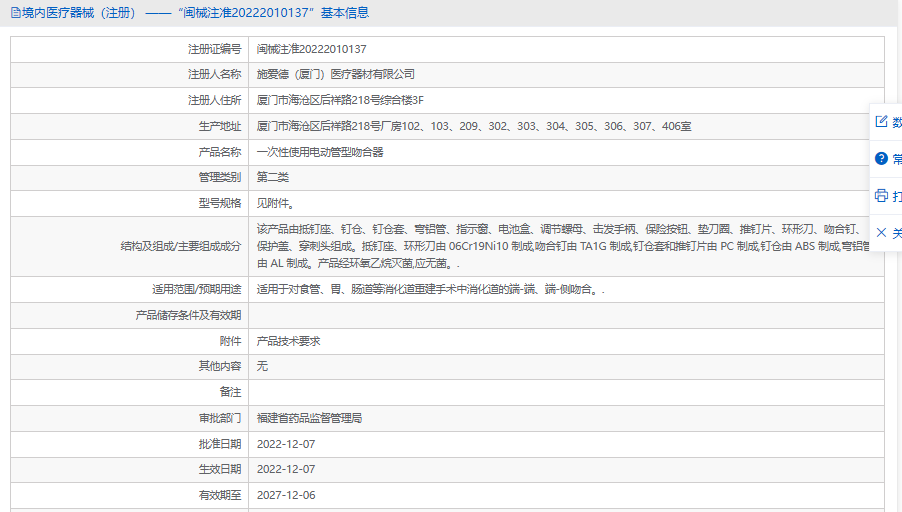Open the help question mark icon
The height and width of the screenshot is (512, 902).
(x=881, y=158)
